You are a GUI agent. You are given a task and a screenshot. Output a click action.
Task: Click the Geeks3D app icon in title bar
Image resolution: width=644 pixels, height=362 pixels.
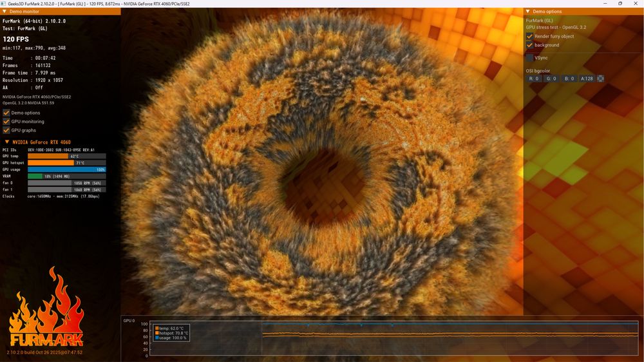[4, 4]
